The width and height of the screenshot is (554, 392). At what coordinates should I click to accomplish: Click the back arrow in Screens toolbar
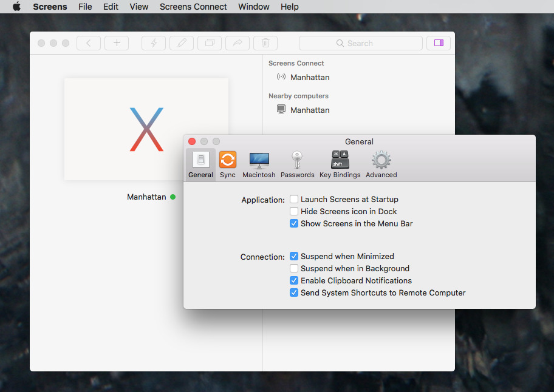89,43
